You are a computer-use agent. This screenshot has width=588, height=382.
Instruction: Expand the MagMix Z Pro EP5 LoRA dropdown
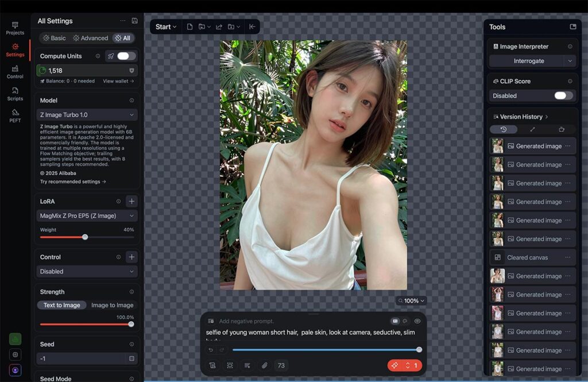pyautogui.click(x=87, y=216)
